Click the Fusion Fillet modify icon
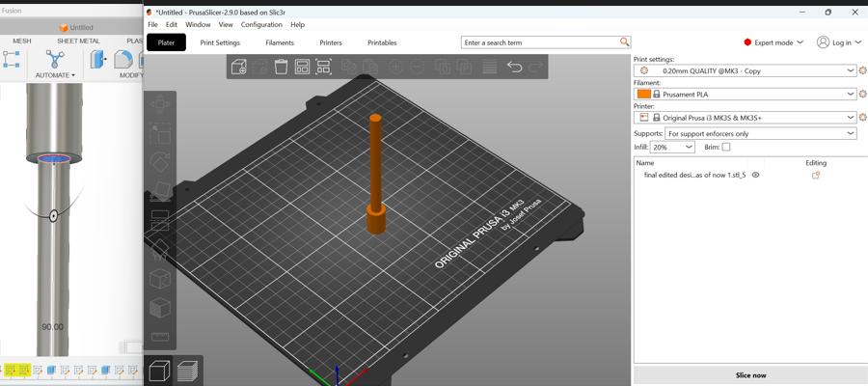 123,59
